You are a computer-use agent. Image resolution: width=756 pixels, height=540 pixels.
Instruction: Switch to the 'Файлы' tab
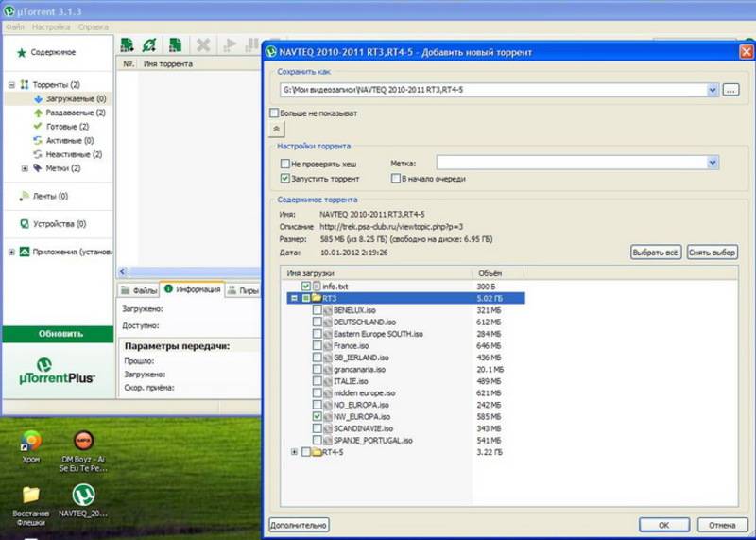point(138,290)
